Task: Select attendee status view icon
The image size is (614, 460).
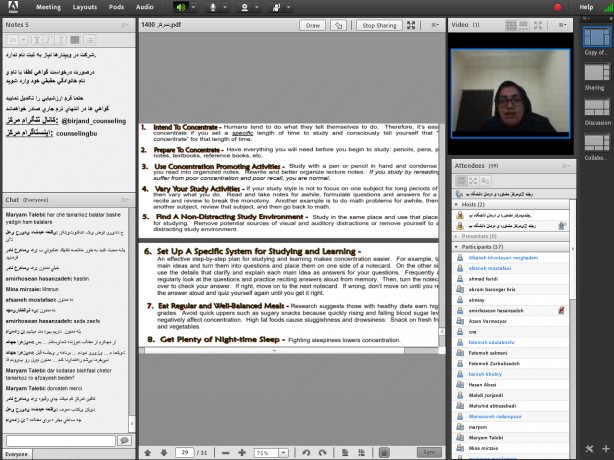Action: [x=485, y=181]
